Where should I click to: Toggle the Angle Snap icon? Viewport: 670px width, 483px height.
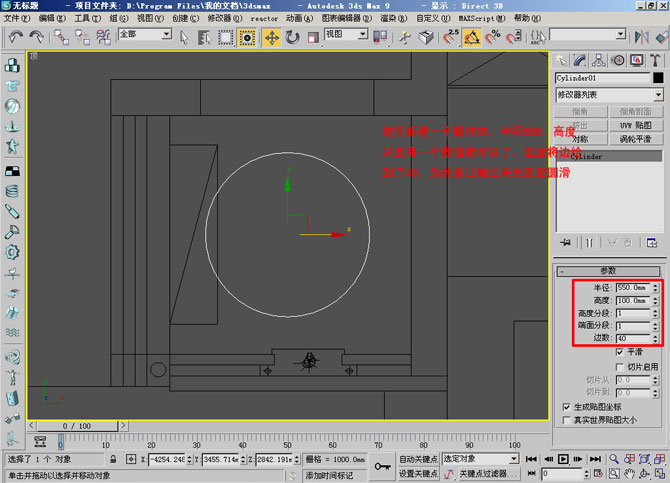472,38
